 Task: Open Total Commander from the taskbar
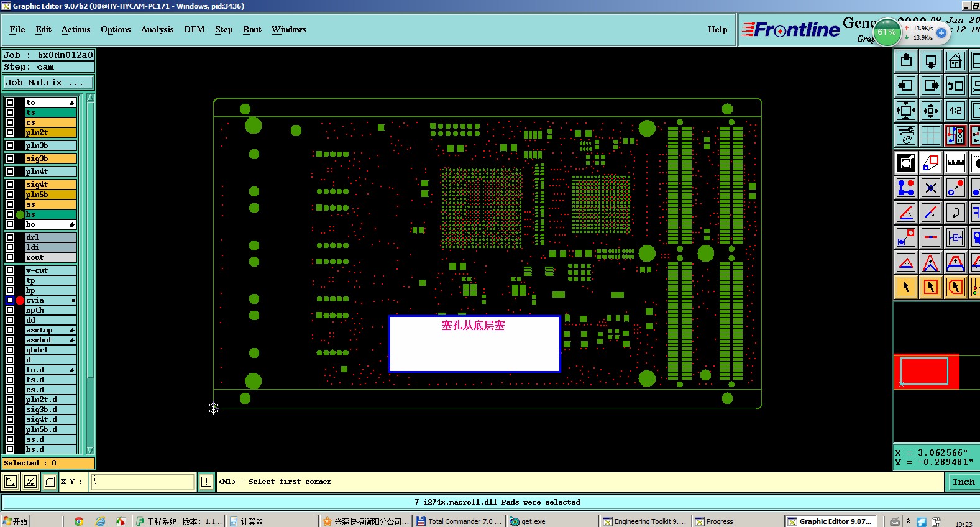[x=459, y=521]
